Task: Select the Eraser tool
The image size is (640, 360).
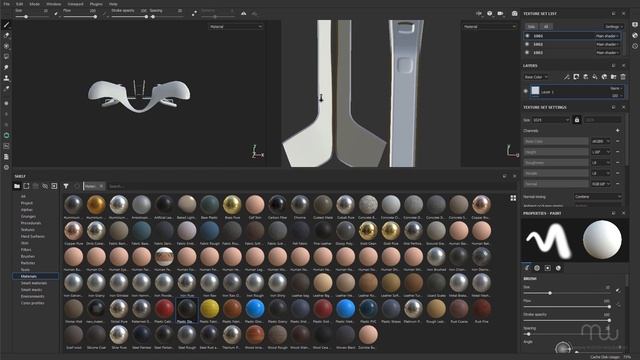Action: (6, 36)
